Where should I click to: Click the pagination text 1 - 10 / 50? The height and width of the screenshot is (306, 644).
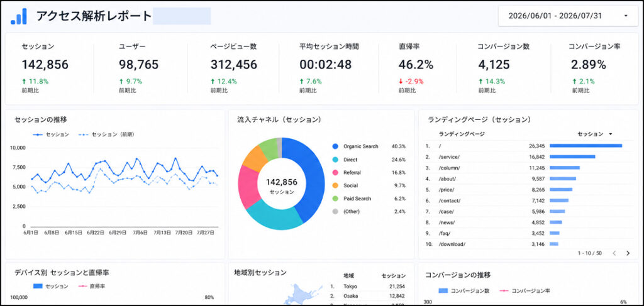click(589, 253)
